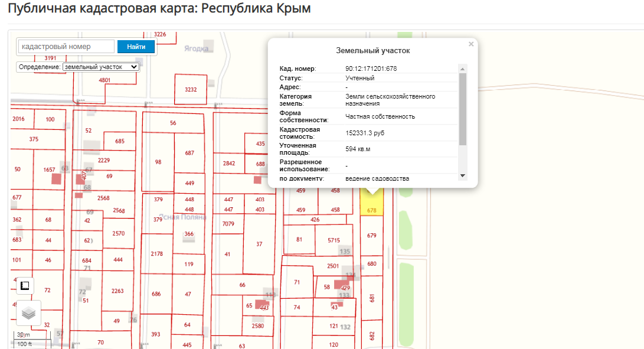Screen dimensions: 644x349
Task: Select parcel 393 on the map
Action: point(156,334)
